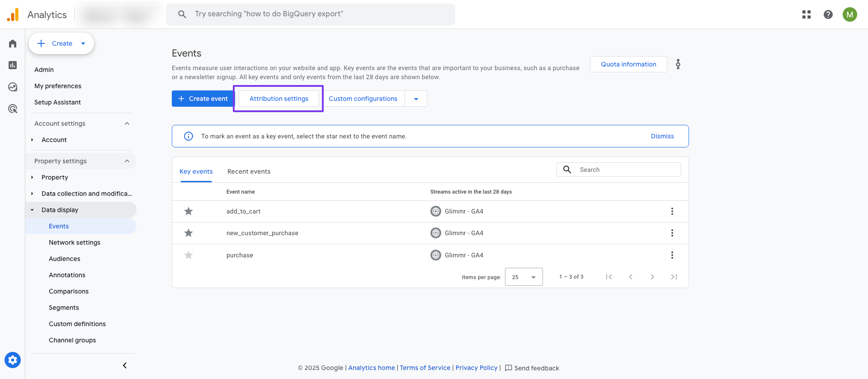Screen dimensions: 868x379
Task: Click the Send feedback link
Action: tap(532, 368)
